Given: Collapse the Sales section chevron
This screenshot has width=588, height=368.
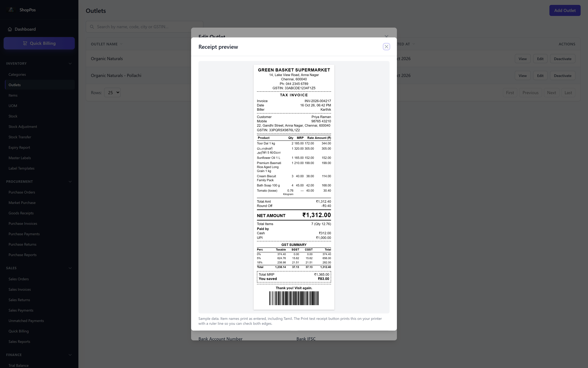Looking at the screenshot, I should 70,268.
